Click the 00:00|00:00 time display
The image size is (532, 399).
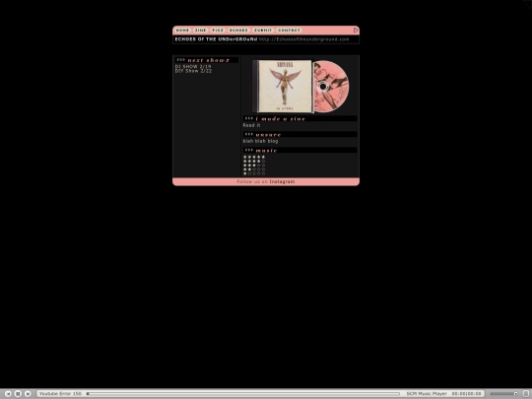point(466,393)
